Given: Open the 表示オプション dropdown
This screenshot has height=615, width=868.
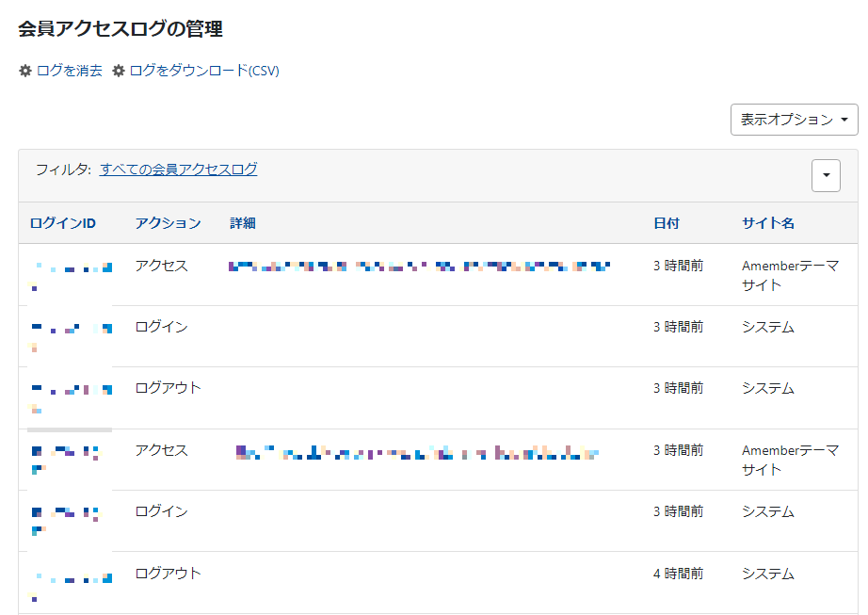Looking at the screenshot, I should 794,120.
